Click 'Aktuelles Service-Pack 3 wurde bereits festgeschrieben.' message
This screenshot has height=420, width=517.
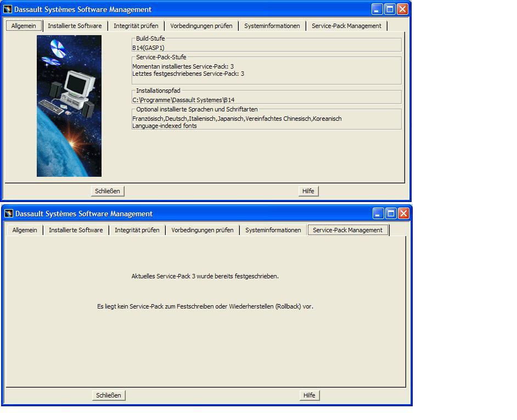pyautogui.click(x=205, y=276)
